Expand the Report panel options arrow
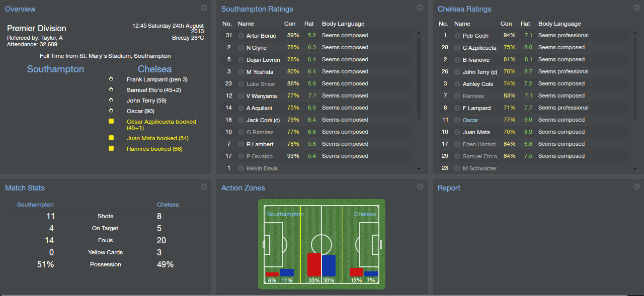This screenshot has height=296, width=644. [x=636, y=187]
